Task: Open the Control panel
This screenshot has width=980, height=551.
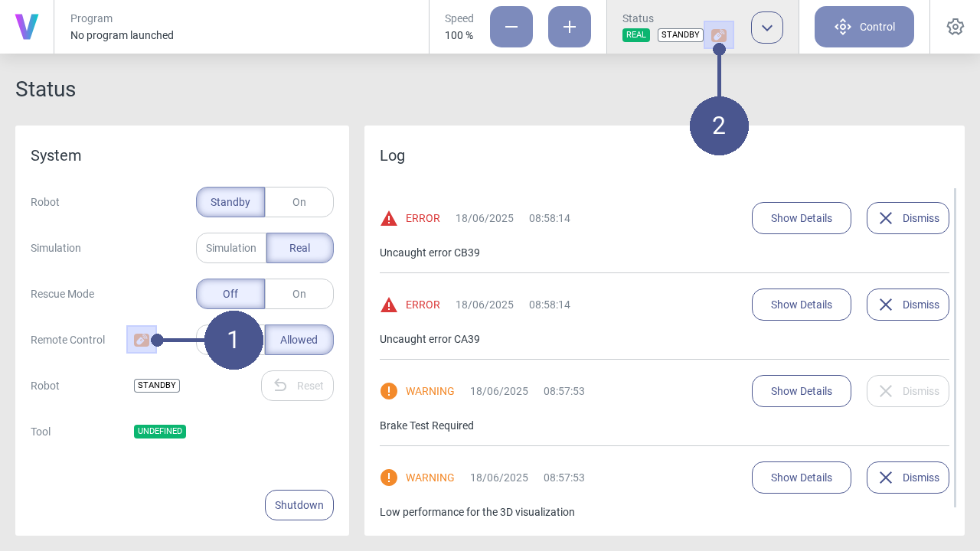Action: (864, 27)
